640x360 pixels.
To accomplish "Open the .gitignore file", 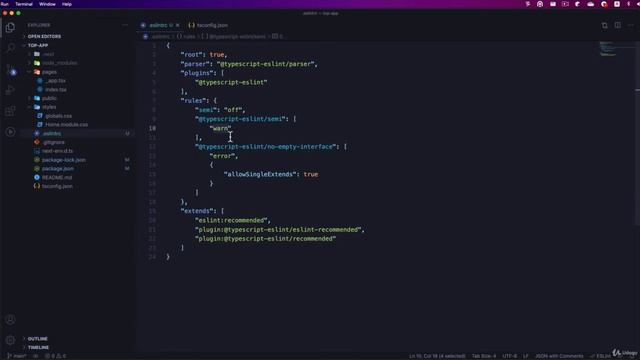I will click(x=53, y=142).
